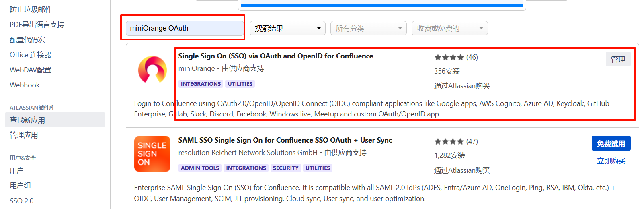This screenshot has width=644, height=209.
Task: Click the 立即购买 link
Action: [611, 161]
